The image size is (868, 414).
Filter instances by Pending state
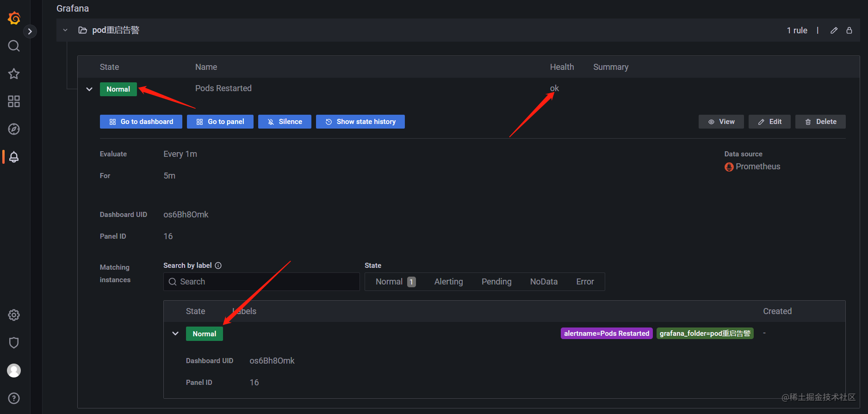(496, 282)
